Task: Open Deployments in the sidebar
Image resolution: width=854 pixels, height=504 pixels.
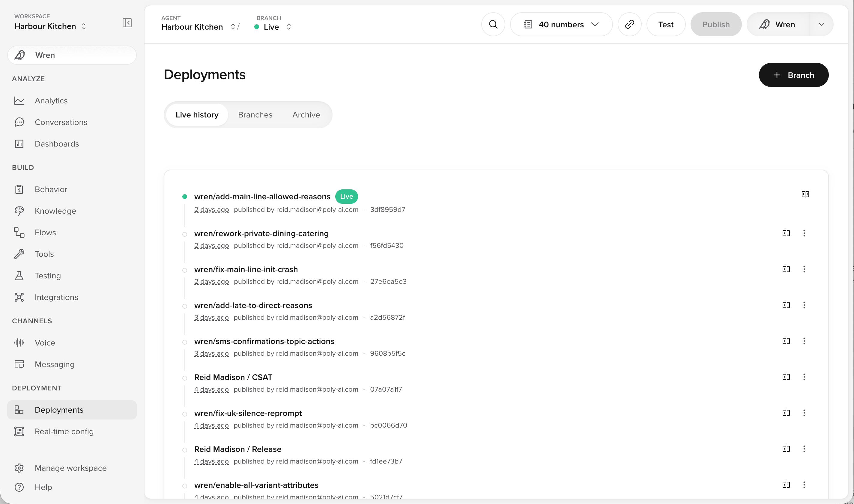Action: click(x=72, y=410)
